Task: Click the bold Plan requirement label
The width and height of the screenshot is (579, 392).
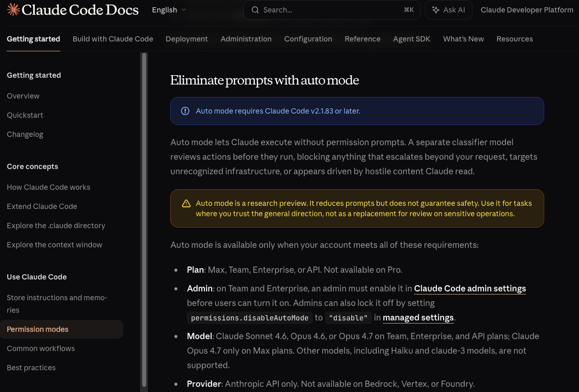Action: pos(196,270)
